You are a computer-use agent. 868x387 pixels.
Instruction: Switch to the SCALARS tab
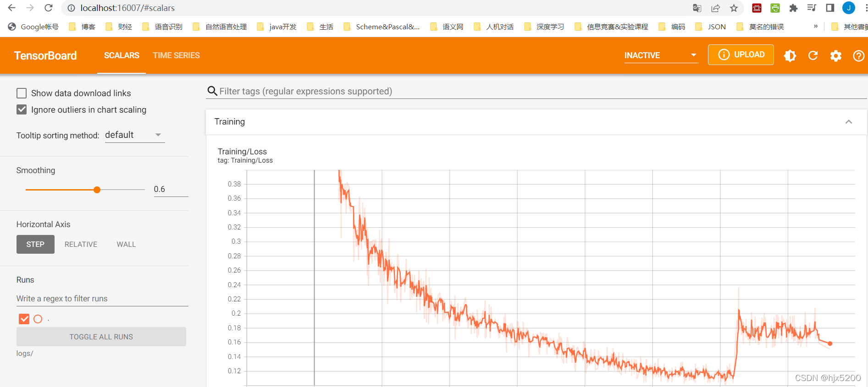[122, 55]
